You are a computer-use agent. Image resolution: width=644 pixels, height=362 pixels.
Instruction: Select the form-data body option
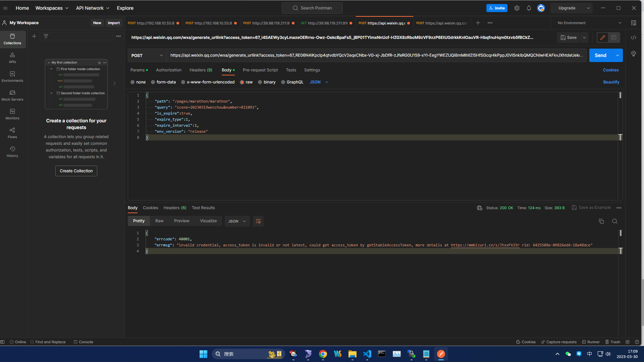pos(153,82)
